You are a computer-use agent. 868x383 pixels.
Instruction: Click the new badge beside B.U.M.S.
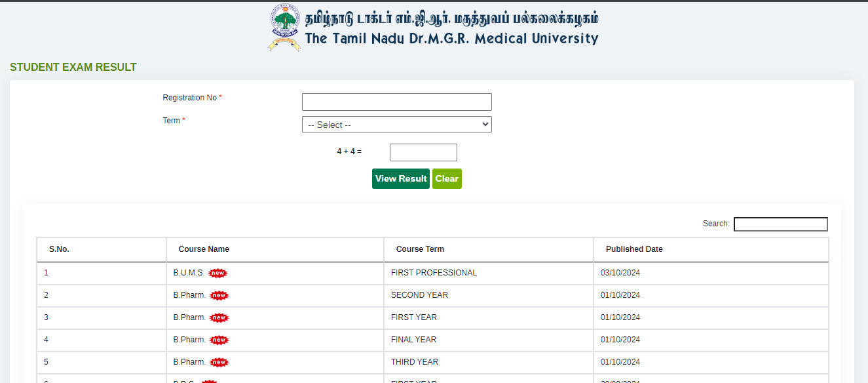218,273
